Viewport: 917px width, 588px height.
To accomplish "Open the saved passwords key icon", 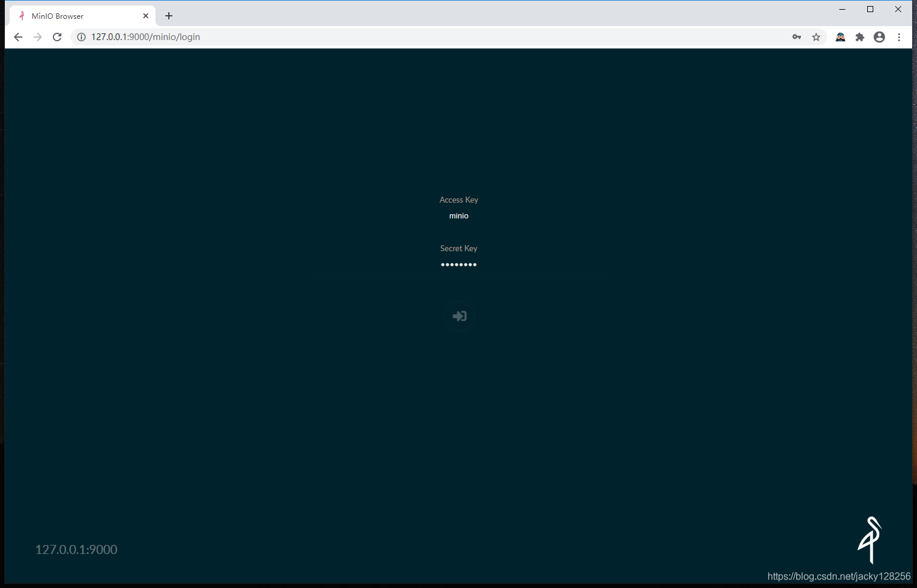I will click(797, 37).
